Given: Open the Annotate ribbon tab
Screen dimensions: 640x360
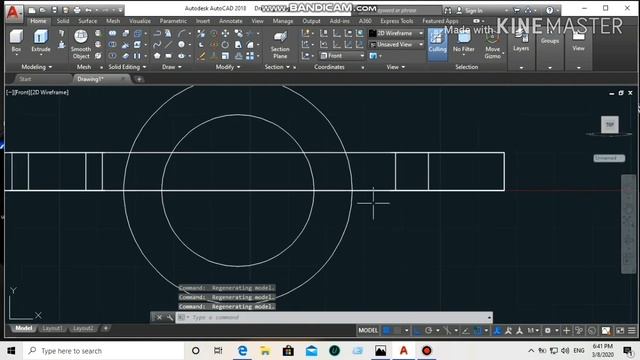Looking at the screenshot, I should pos(231,21).
